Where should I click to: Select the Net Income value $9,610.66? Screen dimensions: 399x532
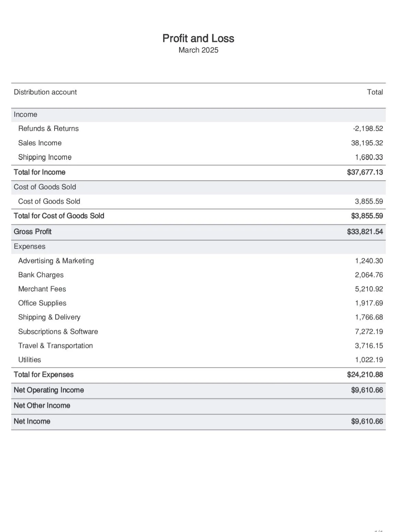367,421
